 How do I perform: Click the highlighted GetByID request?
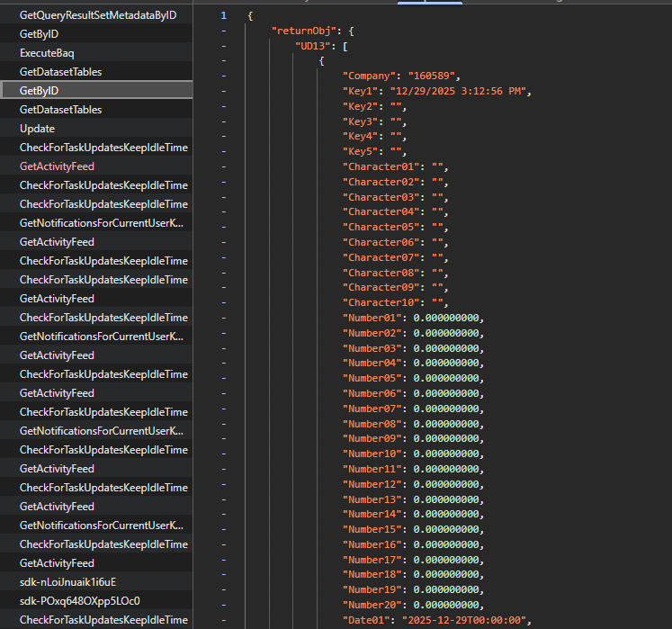(39, 90)
